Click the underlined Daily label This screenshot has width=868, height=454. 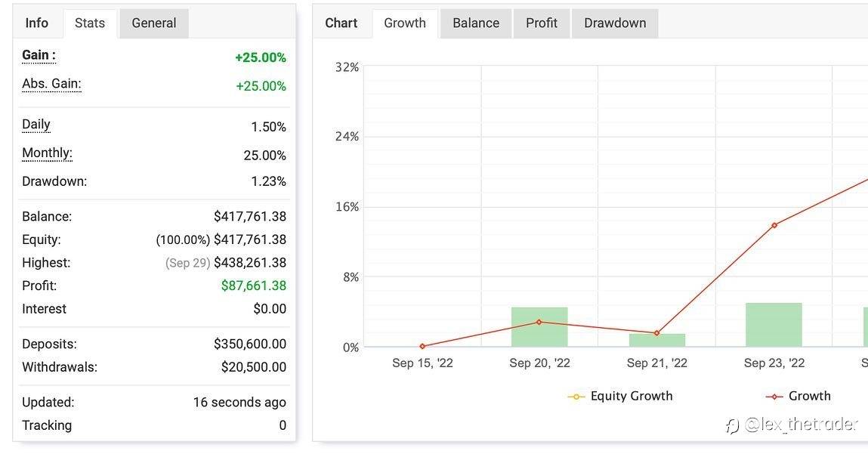click(x=36, y=125)
